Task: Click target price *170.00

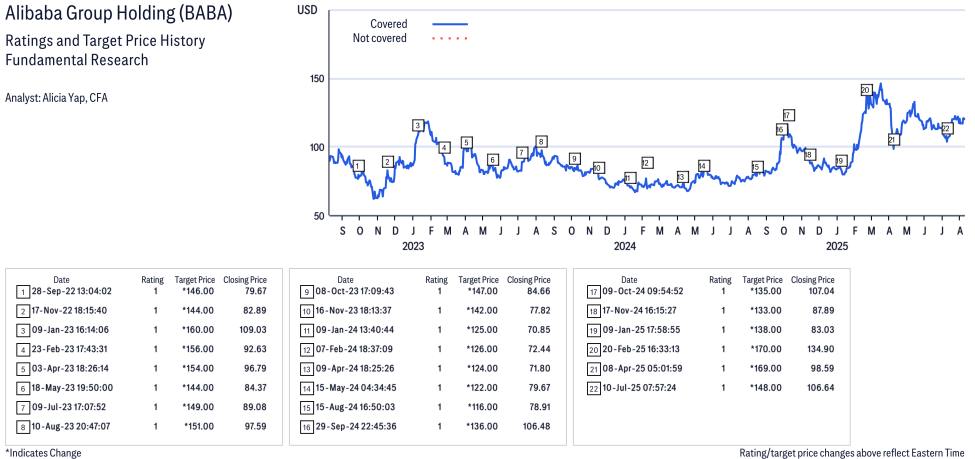Action: tap(766, 349)
